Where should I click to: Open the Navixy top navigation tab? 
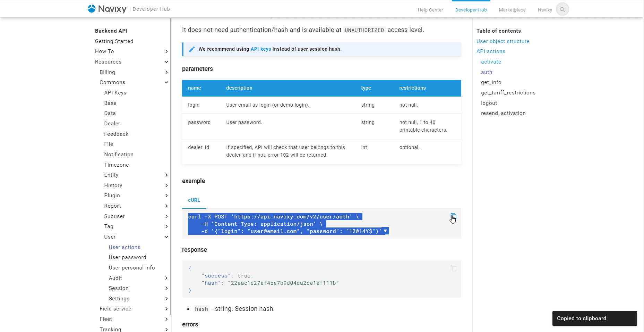(x=545, y=10)
